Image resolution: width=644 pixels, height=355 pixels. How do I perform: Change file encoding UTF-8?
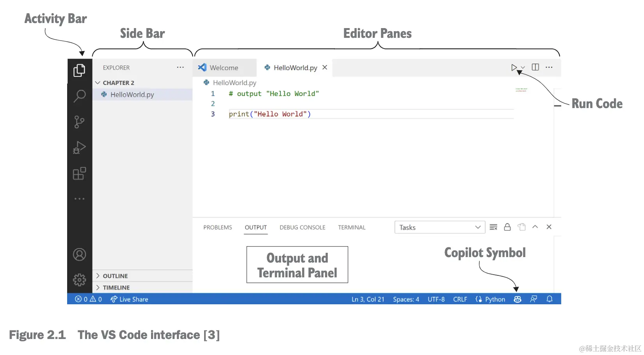click(436, 299)
